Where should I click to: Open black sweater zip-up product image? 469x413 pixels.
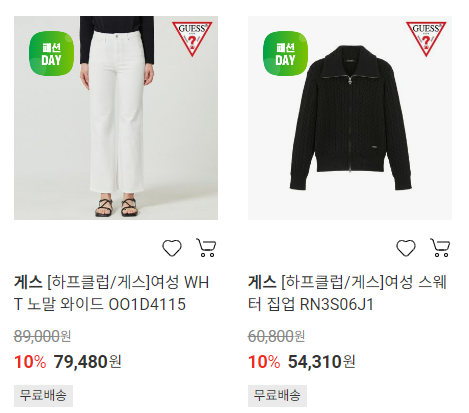350,118
